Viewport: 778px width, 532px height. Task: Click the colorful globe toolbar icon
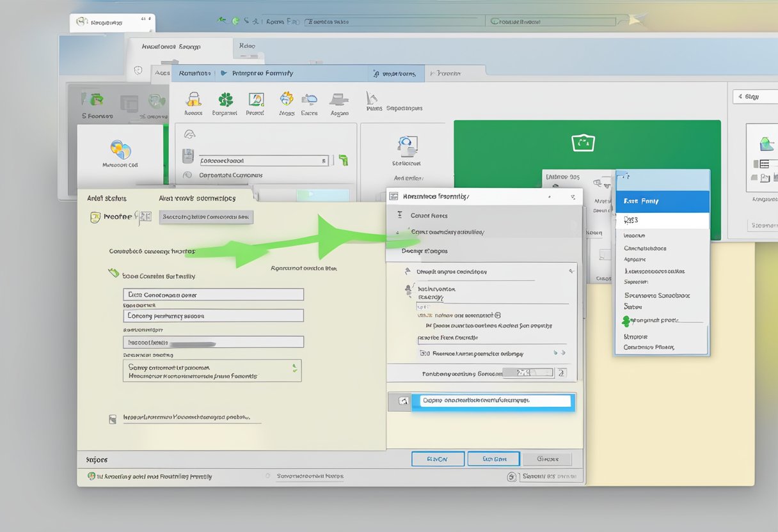pyautogui.click(x=287, y=98)
